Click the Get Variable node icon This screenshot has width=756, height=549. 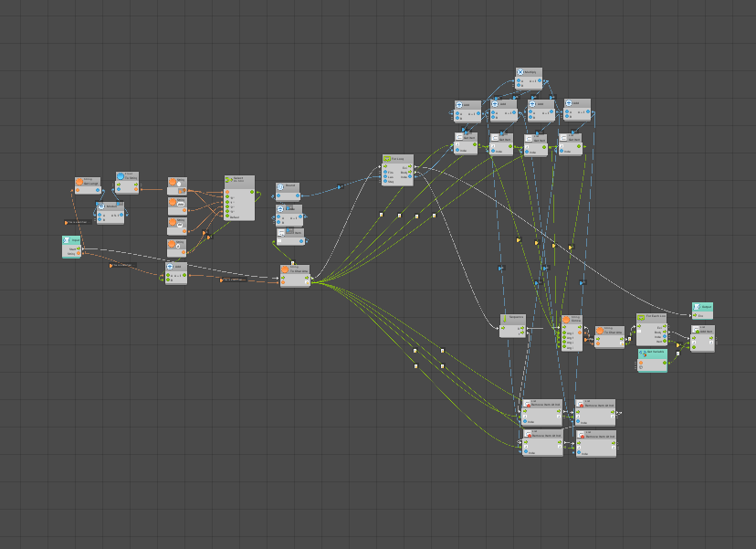(643, 354)
